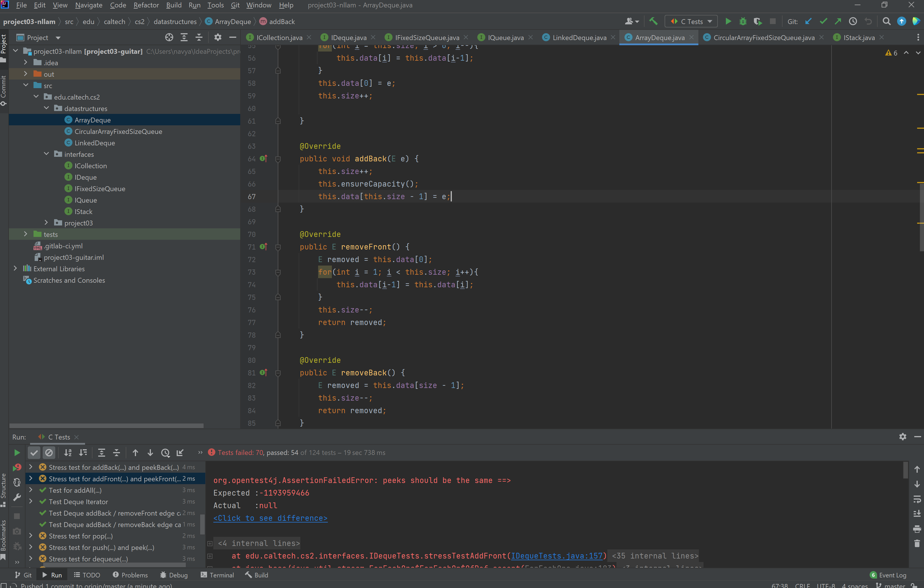Open Run panel settings gear icon

903,436
